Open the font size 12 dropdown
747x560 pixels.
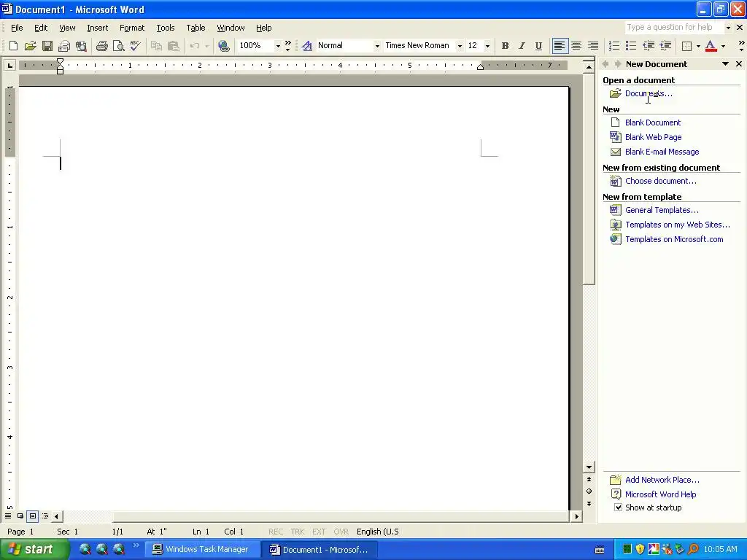[x=487, y=46]
